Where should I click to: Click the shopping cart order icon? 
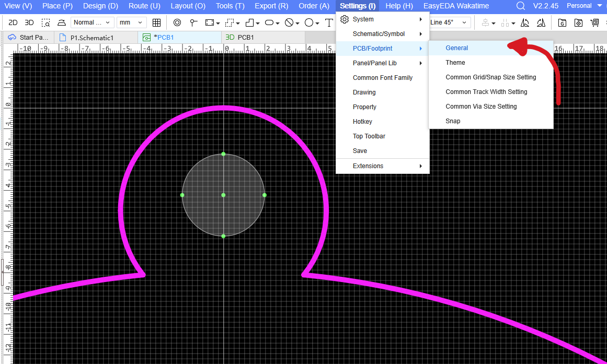pos(594,23)
